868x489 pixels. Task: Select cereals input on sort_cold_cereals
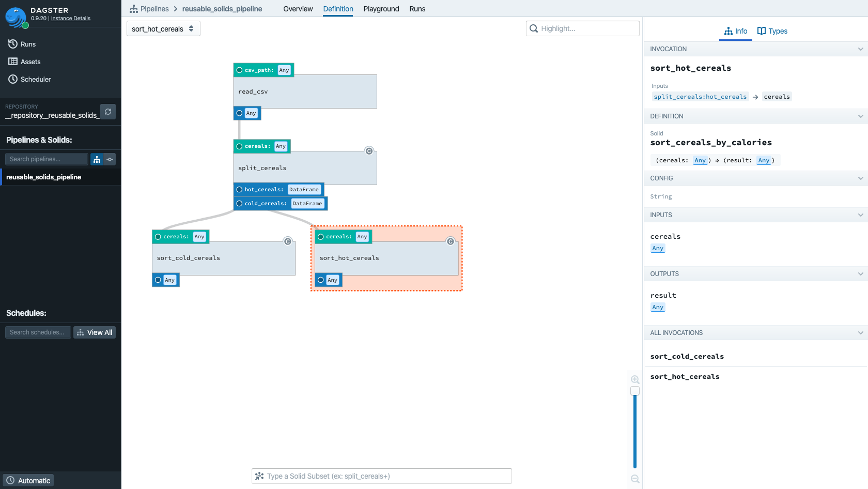pos(180,237)
